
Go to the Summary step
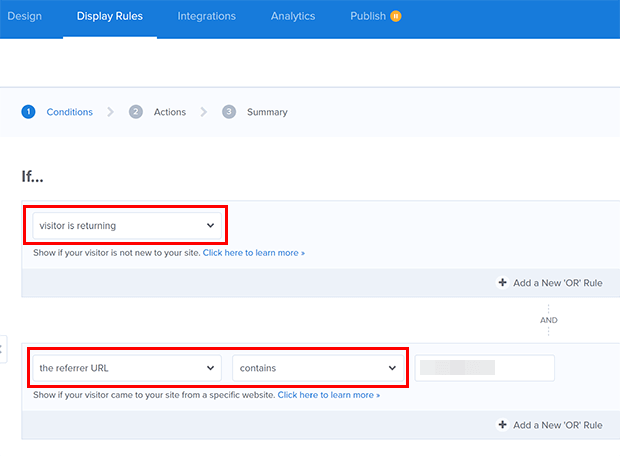267,112
